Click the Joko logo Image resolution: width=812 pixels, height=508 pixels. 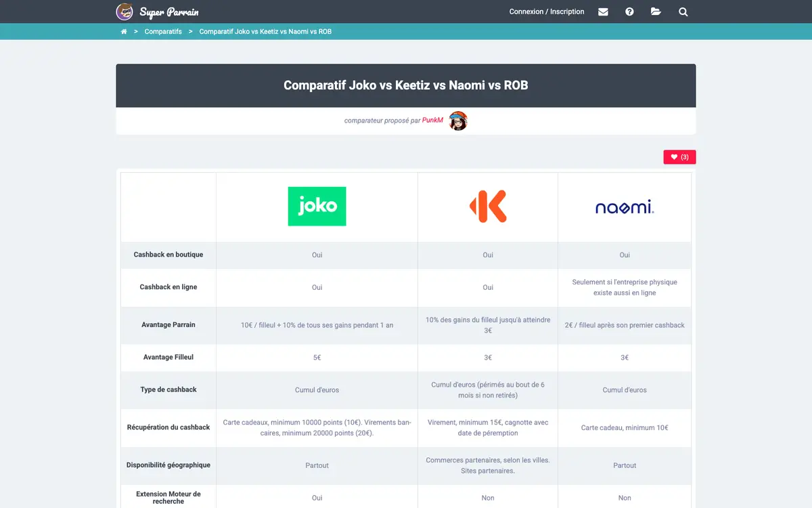[x=317, y=206]
